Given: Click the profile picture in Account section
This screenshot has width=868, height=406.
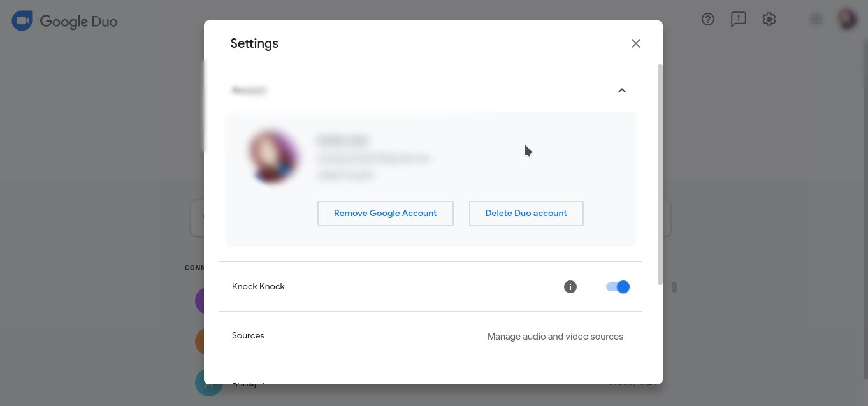Looking at the screenshot, I should tap(273, 157).
